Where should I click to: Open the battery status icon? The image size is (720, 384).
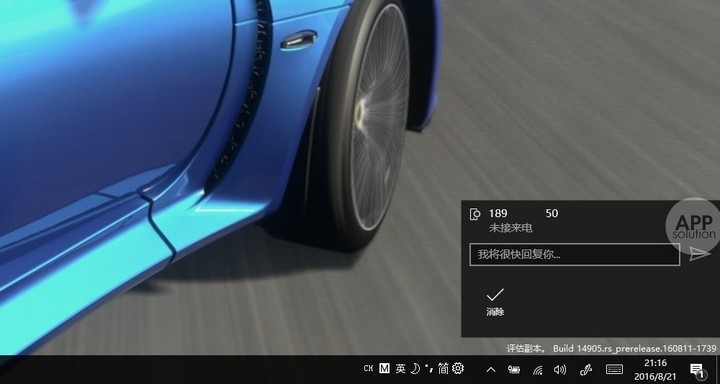(x=513, y=369)
